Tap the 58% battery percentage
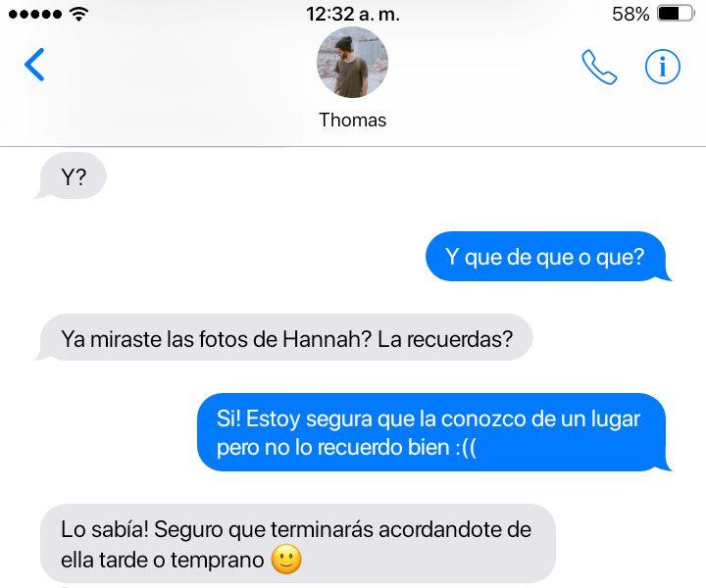The image size is (706, 588). pos(630,14)
